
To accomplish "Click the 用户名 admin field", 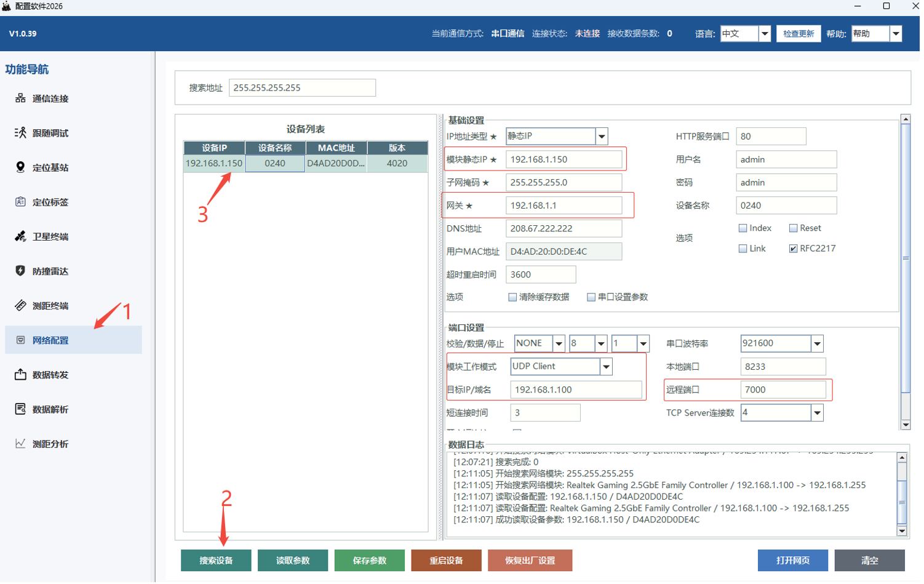I will [786, 159].
